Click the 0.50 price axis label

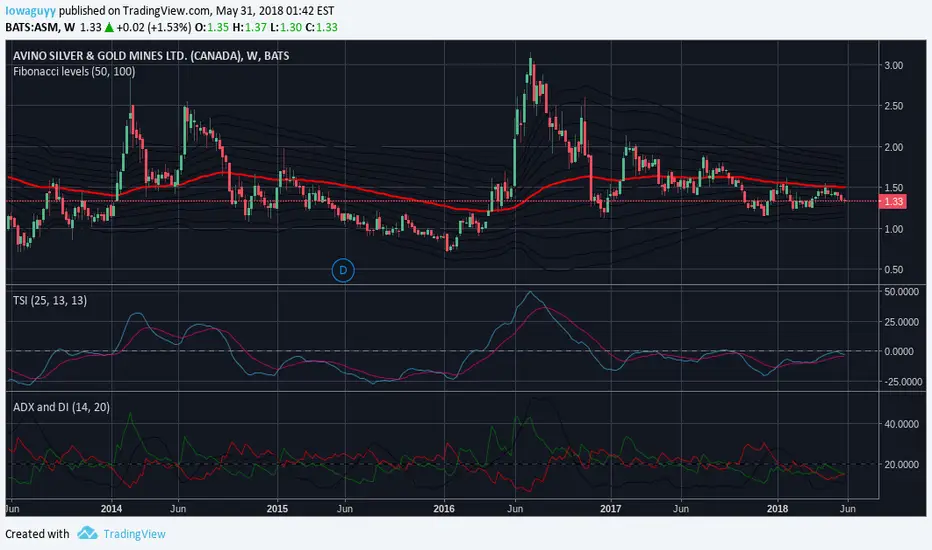pyautogui.click(x=893, y=269)
